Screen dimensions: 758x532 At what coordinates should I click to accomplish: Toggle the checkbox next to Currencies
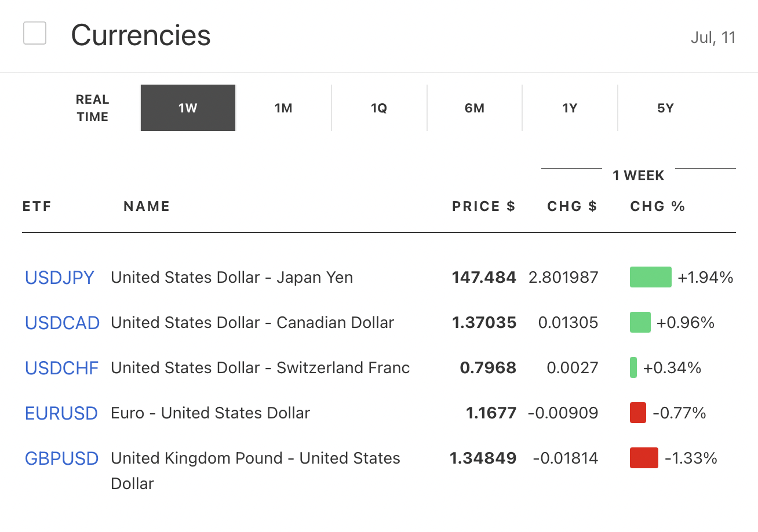pos(35,33)
